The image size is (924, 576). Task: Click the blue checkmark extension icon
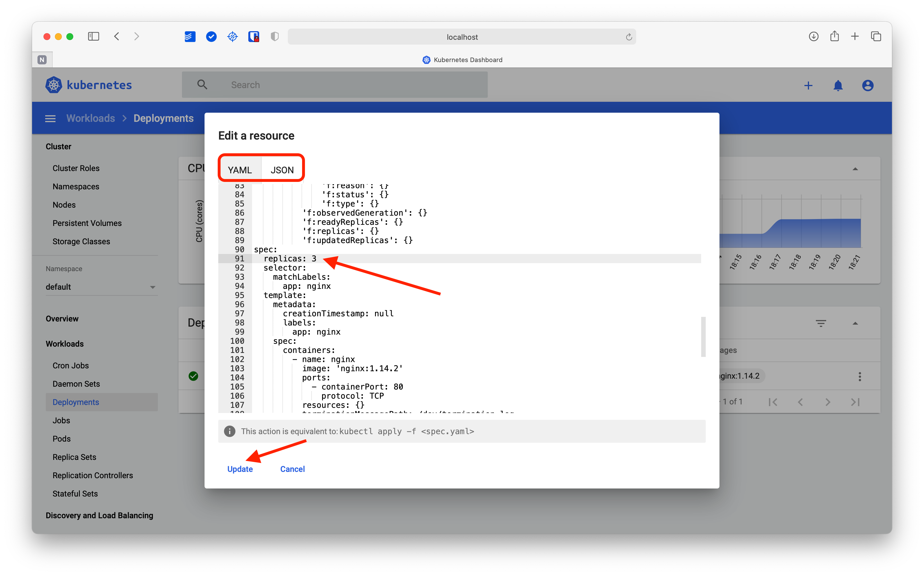[x=211, y=37]
